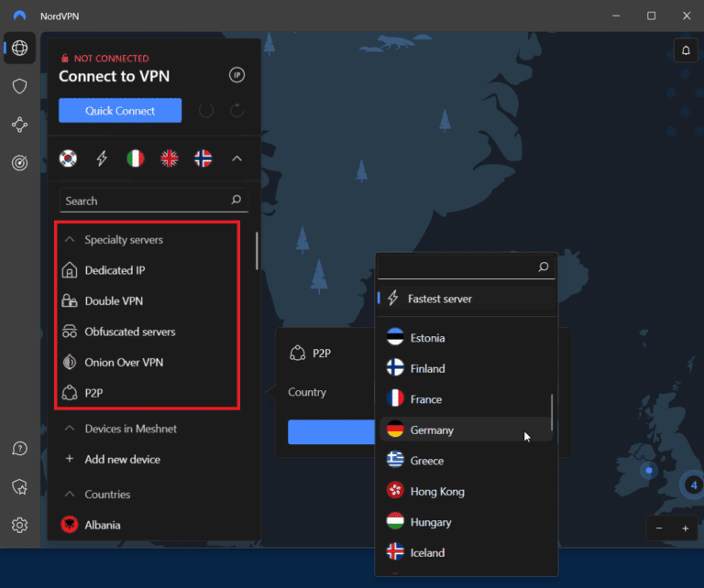The height and width of the screenshot is (588, 704).
Task: Select Germany from the country list
Action: tap(431, 430)
